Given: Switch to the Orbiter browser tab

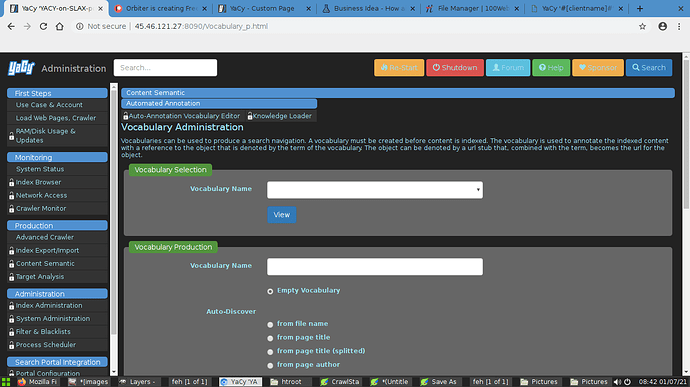Looking at the screenshot, I should (x=161, y=8).
